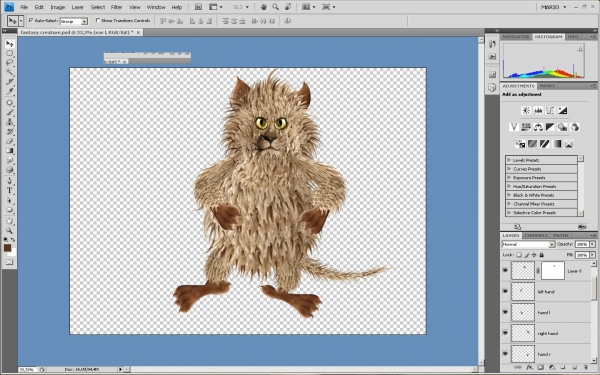The image size is (600, 375).
Task: Select the Gradient tool
Action: pyautogui.click(x=9, y=151)
